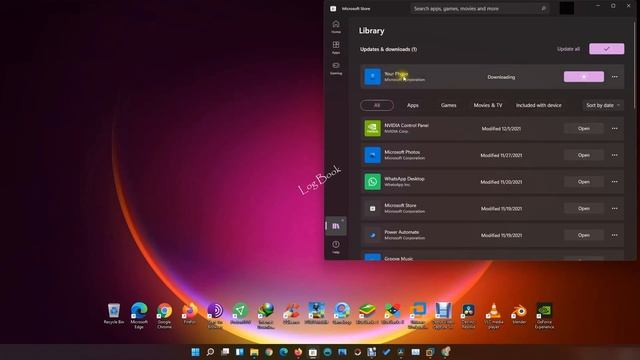640x360 pixels.
Task: Select the GeForce Experience desktop shortcut
Action: pyautogui.click(x=544, y=315)
